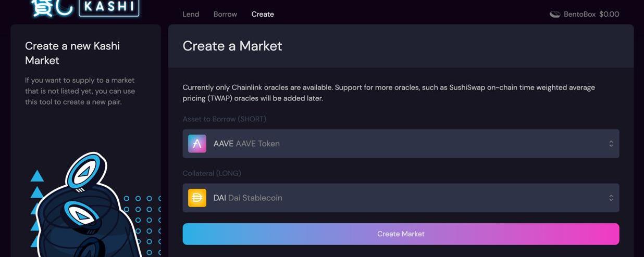The width and height of the screenshot is (644, 257).
Task: Switch to the Lend tab
Action: 191,14
